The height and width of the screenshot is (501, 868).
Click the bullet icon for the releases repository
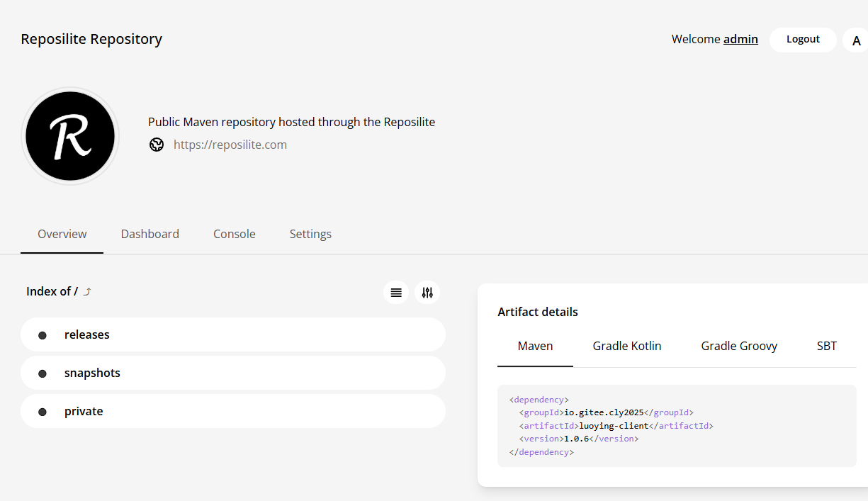pos(43,334)
